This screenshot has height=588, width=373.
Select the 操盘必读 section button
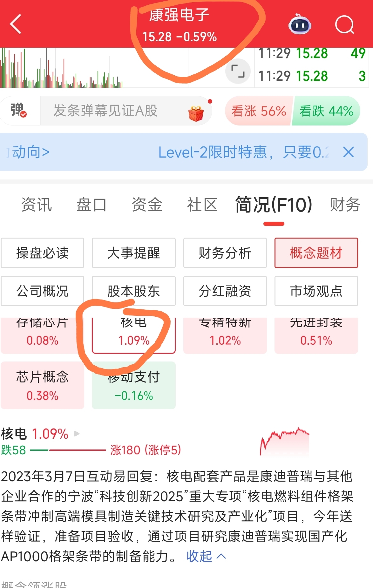43,253
